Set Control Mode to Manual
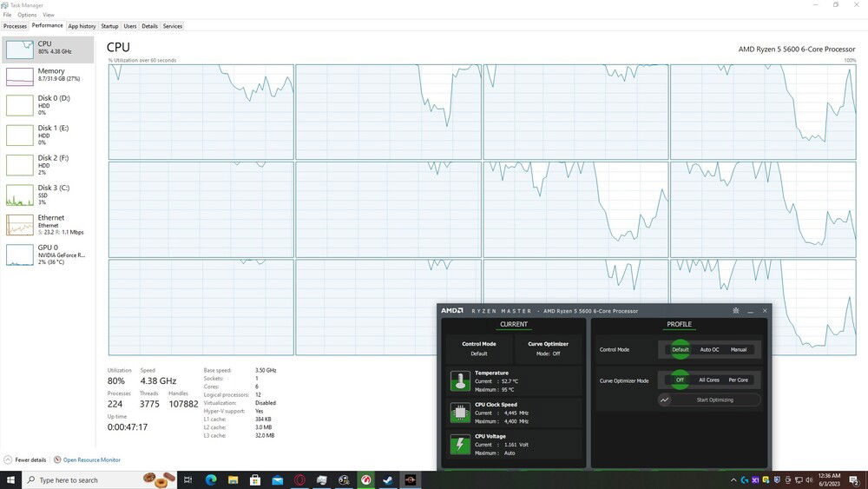 tap(738, 349)
